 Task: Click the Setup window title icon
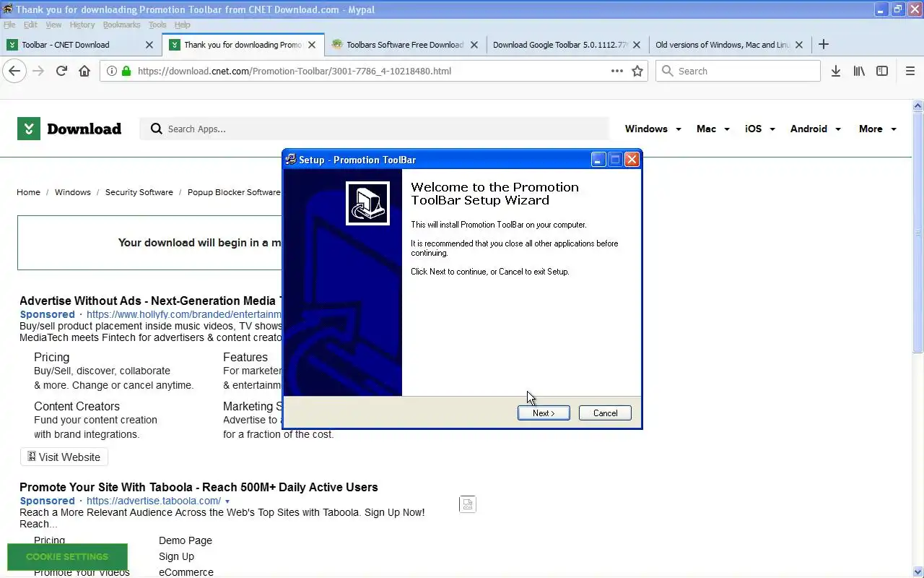pos(290,160)
